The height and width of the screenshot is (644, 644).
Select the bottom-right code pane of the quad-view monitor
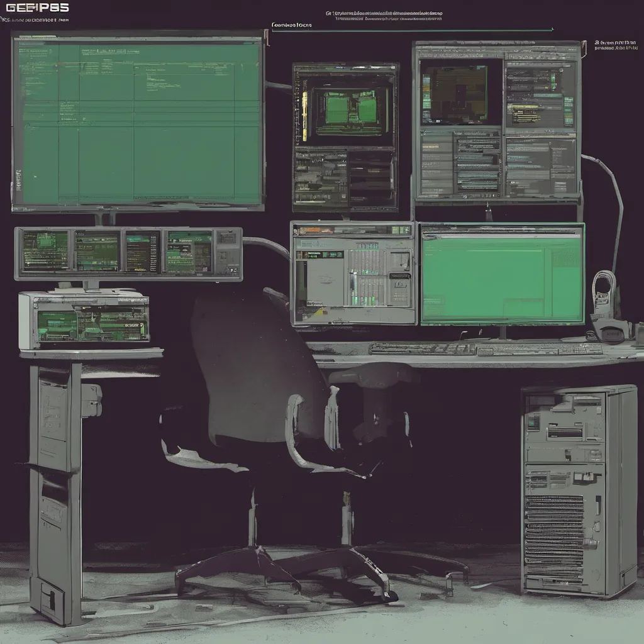541,165
